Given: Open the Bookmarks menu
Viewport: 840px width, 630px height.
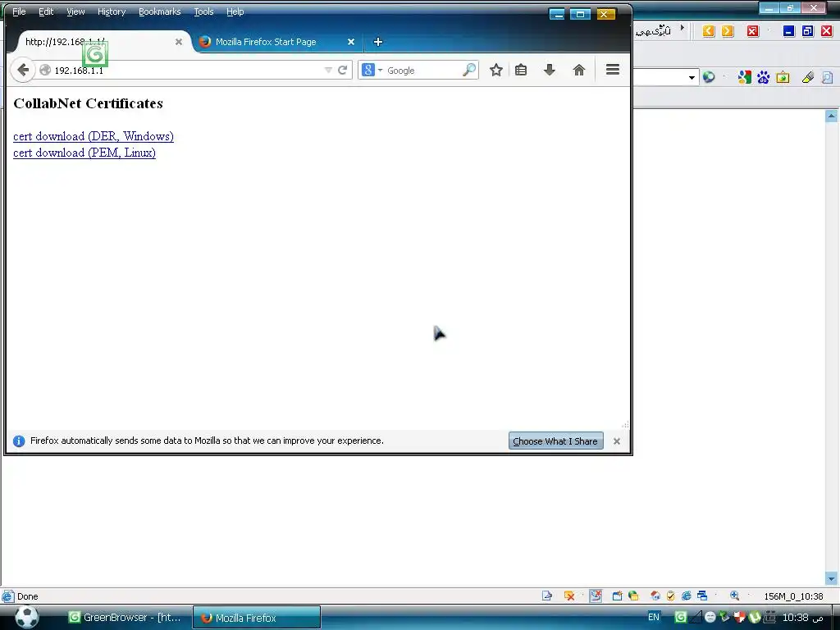Looking at the screenshot, I should point(160,11).
